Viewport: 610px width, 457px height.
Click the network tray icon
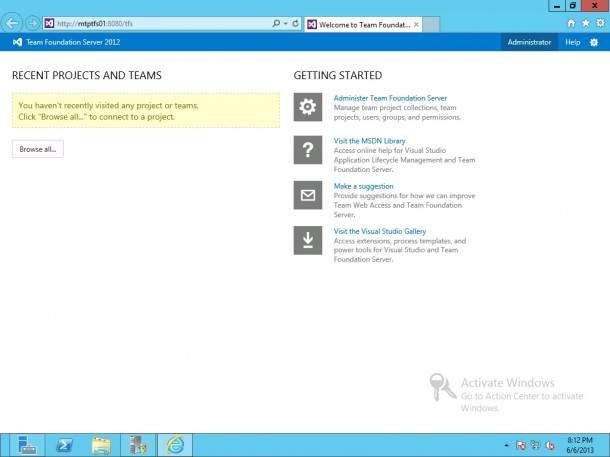tap(535, 445)
